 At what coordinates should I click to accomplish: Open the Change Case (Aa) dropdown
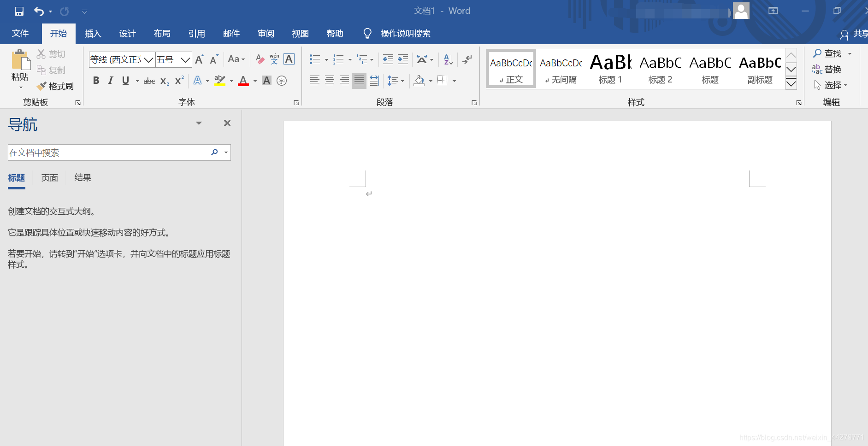236,59
